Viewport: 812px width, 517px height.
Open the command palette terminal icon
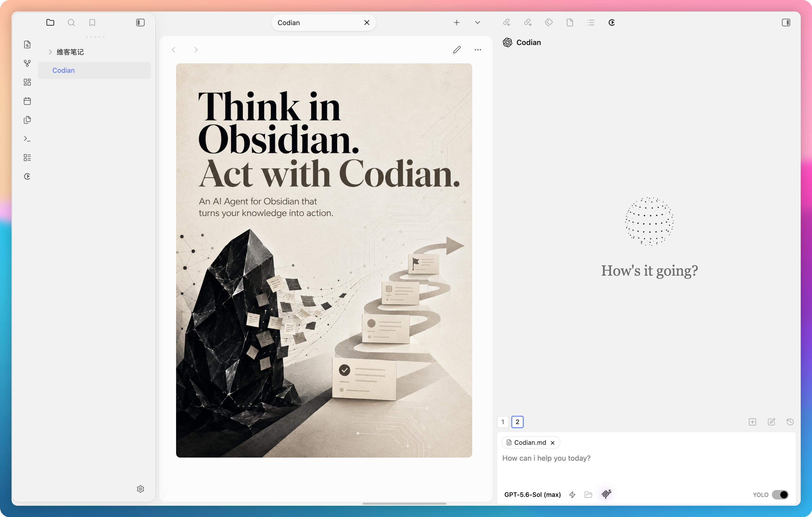tap(27, 139)
